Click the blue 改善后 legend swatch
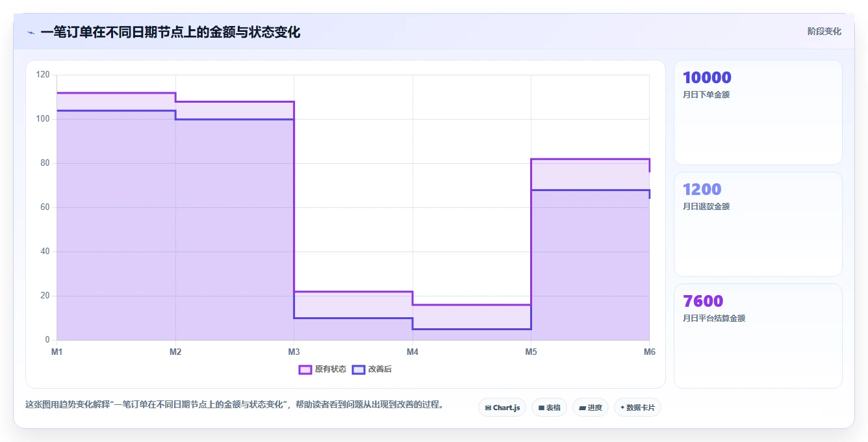 pyautogui.click(x=359, y=369)
